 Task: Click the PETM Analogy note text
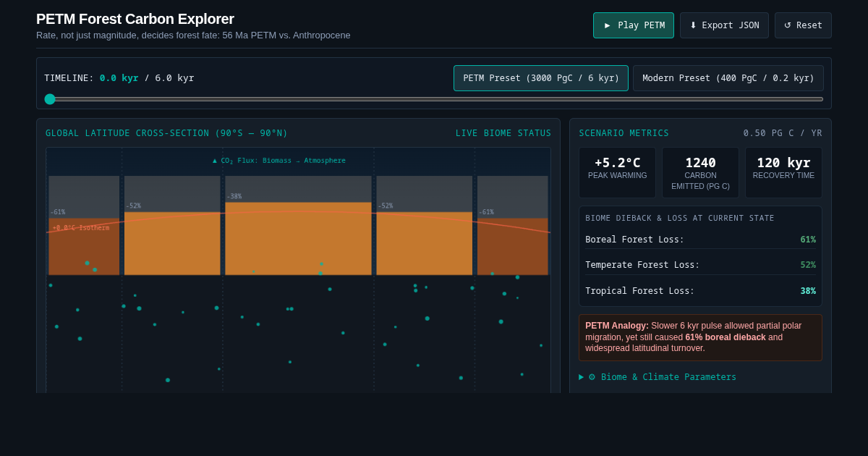pos(700,337)
